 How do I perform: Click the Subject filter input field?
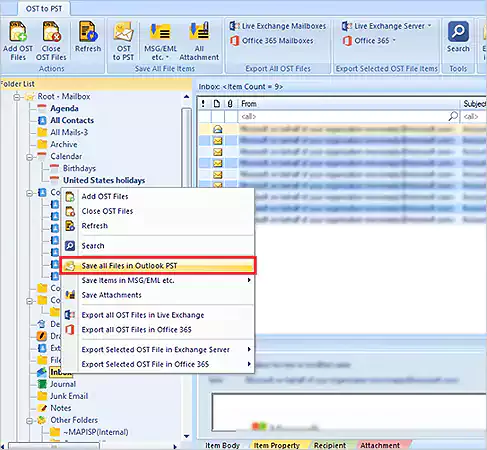point(474,116)
